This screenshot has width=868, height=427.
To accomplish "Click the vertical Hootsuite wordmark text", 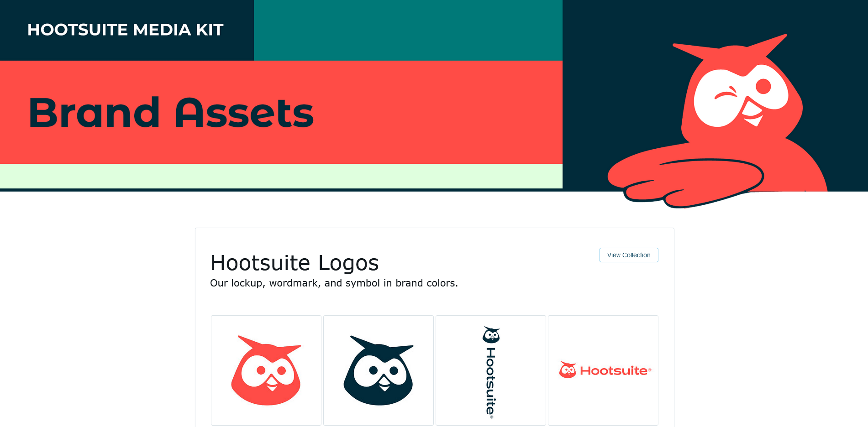I will tap(491, 382).
